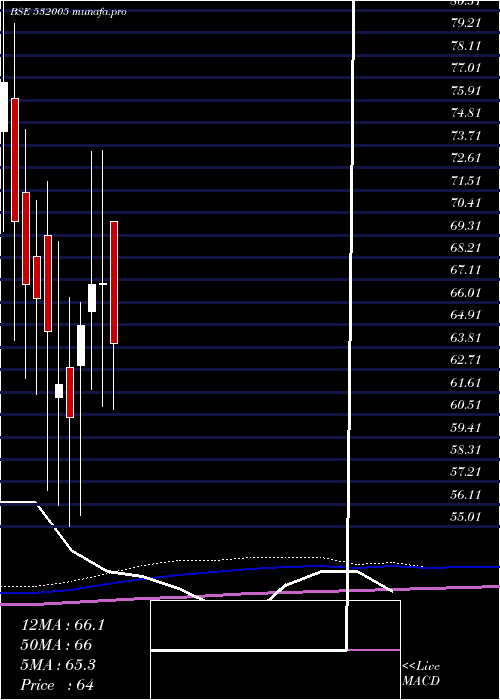Select the 5MA : 65.3 value
Viewport: 500px width, 700px height.
pyautogui.click(x=58, y=665)
